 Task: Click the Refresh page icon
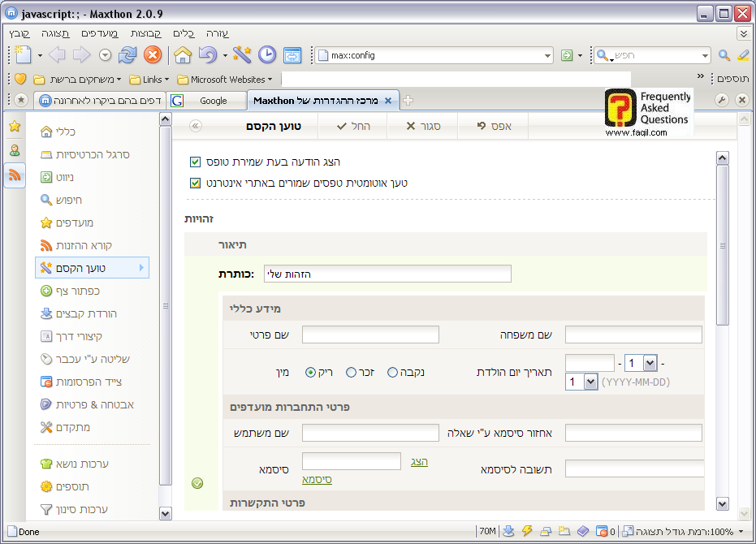coord(127,55)
